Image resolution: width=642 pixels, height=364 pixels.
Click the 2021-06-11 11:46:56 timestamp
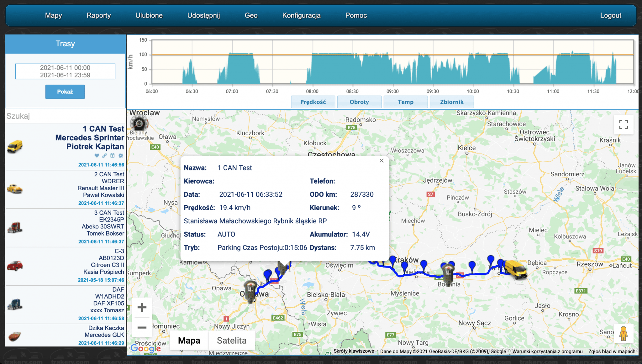(101, 165)
